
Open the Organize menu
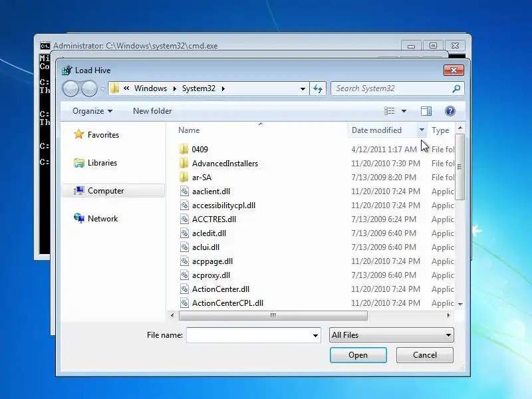92,111
